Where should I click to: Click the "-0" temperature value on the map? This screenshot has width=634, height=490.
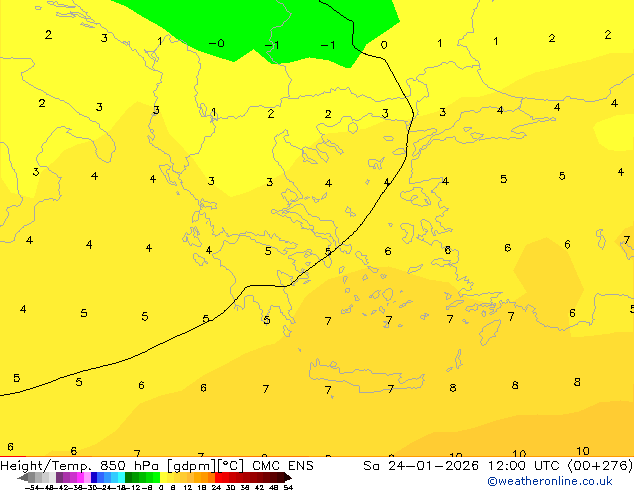pyautogui.click(x=216, y=43)
